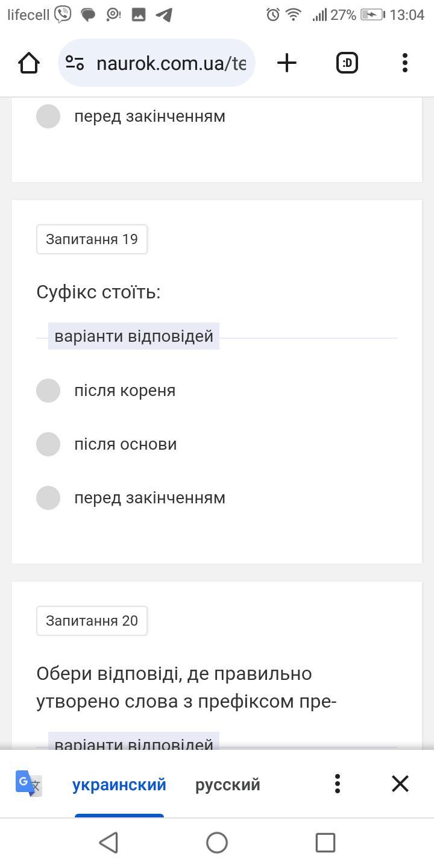Viewport: 434px width, 868px height.
Task: Select the радио option 'після кореня'
Action: [48, 391]
